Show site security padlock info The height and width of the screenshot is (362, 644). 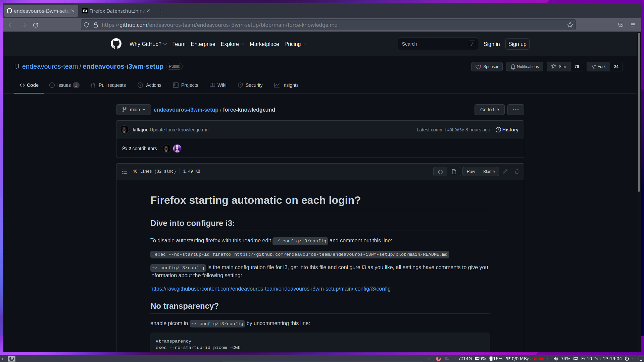[x=96, y=25]
